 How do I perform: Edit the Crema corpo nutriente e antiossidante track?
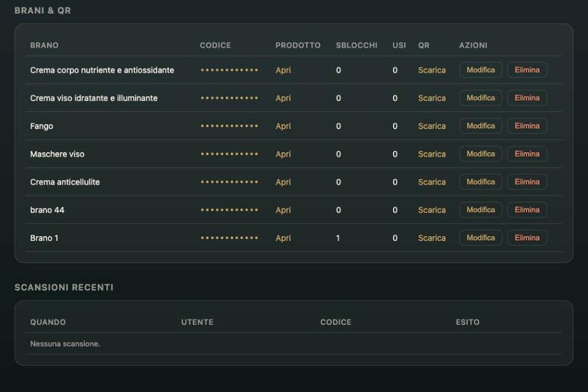point(481,70)
